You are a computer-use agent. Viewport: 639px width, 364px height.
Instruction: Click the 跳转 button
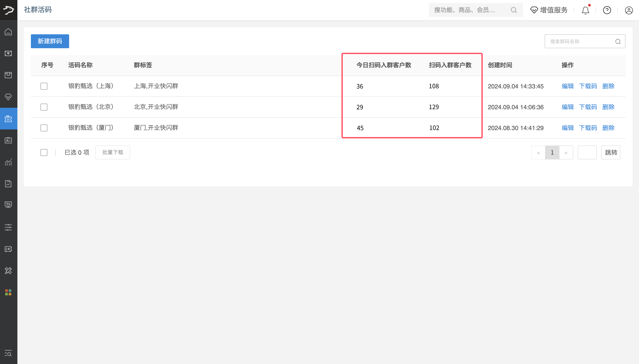click(x=611, y=152)
